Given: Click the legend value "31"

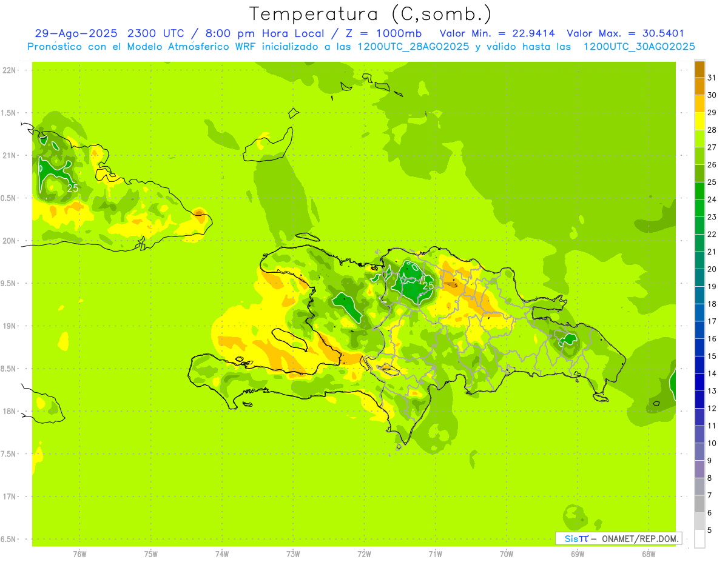Looking at the screenshot, I should click(712, 78).
